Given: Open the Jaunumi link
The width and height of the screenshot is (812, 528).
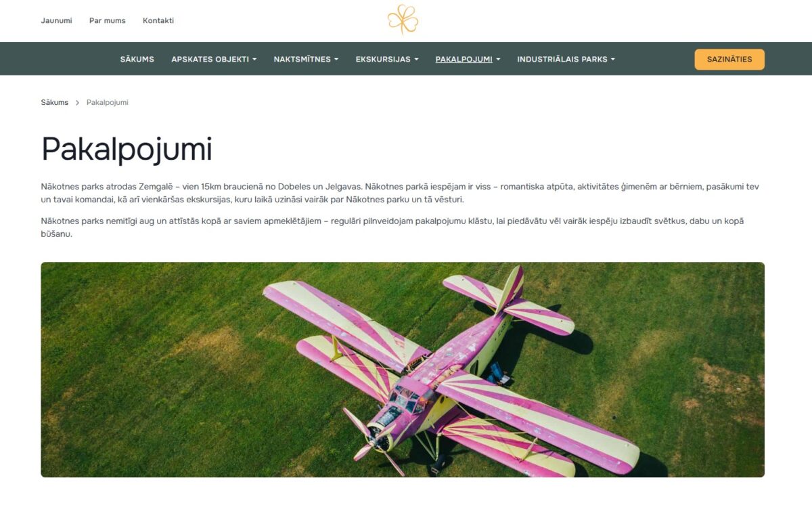Looking at the screenshot, I should (x=56, y=20).
